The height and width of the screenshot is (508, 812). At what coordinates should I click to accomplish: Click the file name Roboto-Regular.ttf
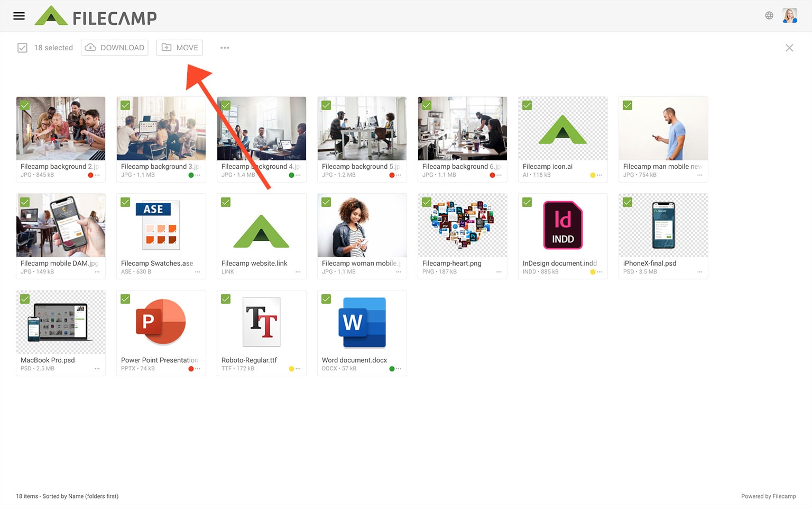click(249, 360)
